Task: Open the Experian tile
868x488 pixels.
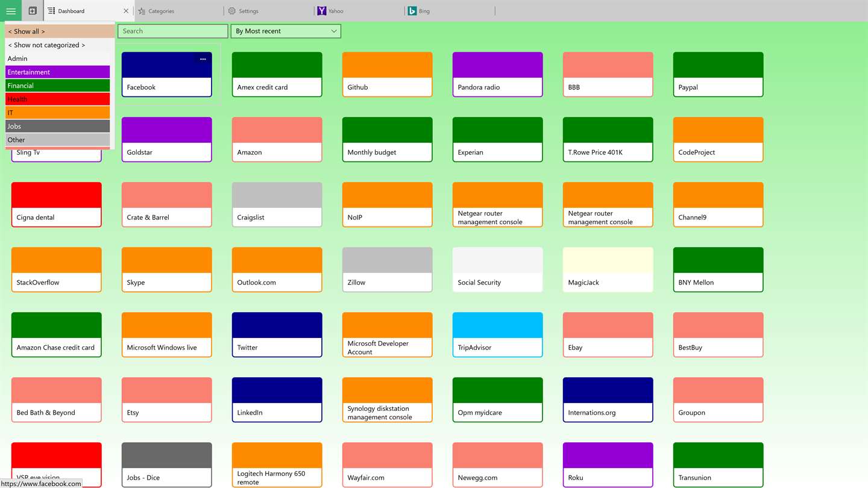Action: (497, 139)
